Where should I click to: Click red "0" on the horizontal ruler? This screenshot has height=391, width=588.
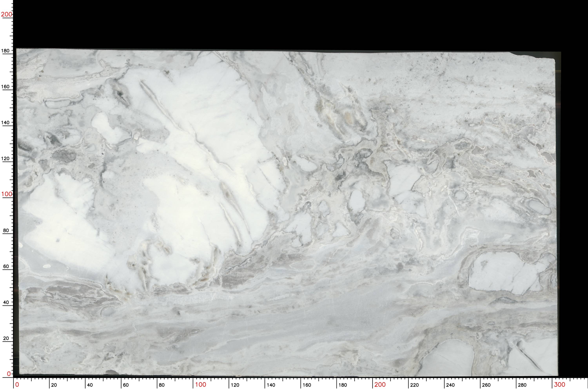click(x=17, y=385)
